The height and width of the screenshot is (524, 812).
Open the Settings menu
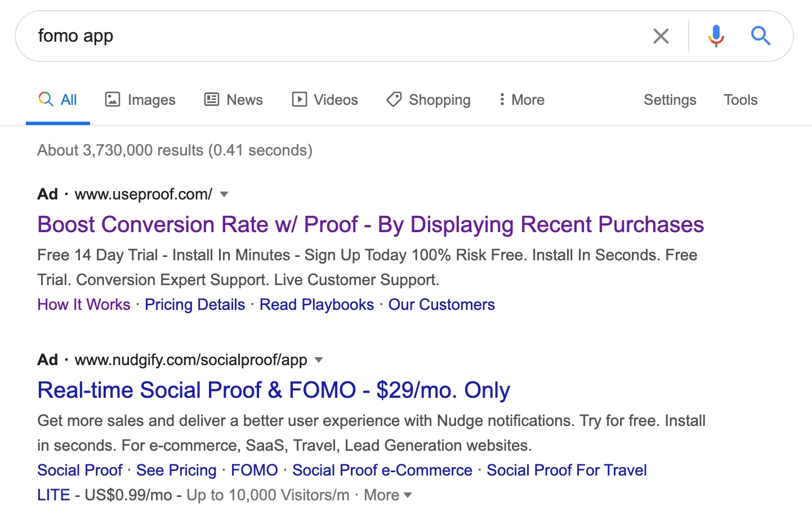click(670, 99)
